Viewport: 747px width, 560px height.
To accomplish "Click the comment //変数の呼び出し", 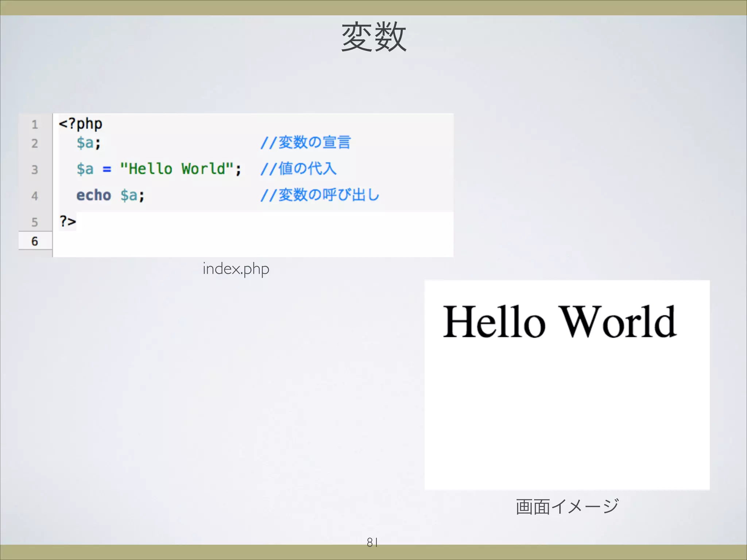I will [x=320, y=195].
